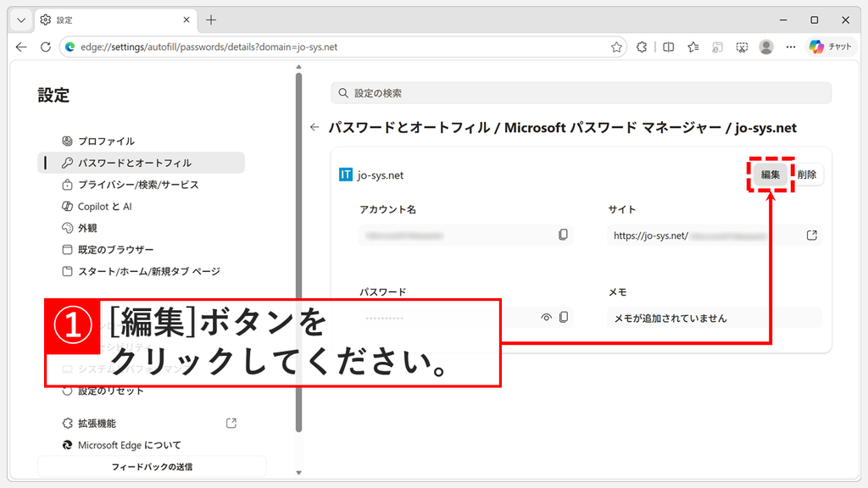
Task: Open スタート/ホーム/新規タブ ページ section
Action: pos(142,271)
